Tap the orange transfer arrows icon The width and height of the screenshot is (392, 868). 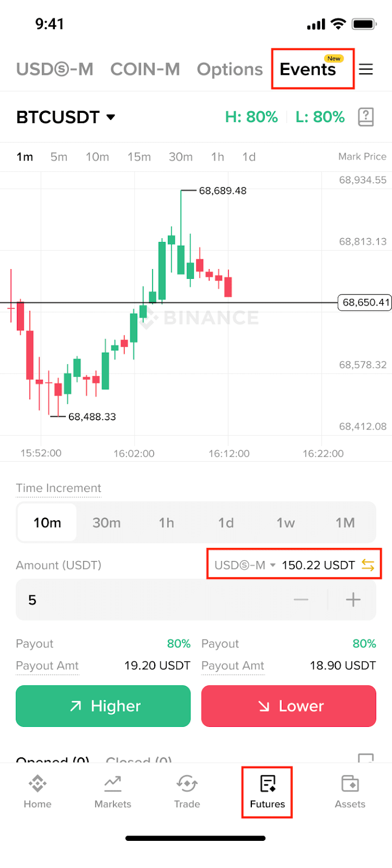point(368,565)
